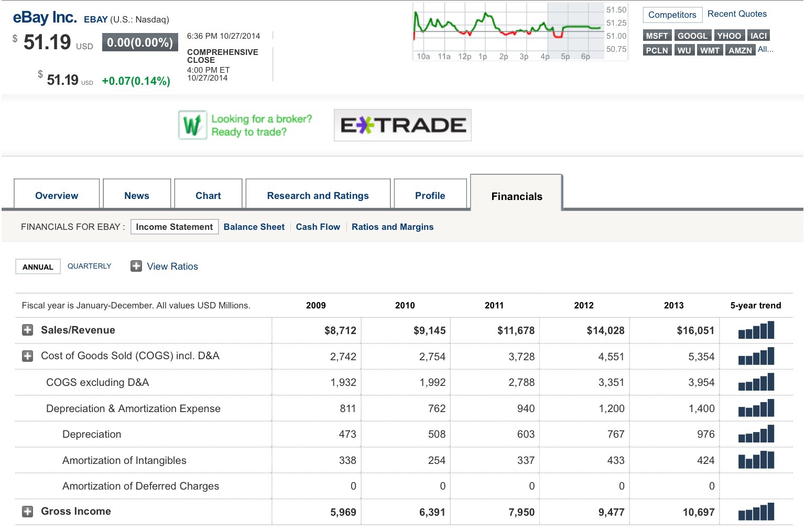The image size is (805, 532).
Task: Click the EBAY ticker symbol
Action: tap(96, 19)
